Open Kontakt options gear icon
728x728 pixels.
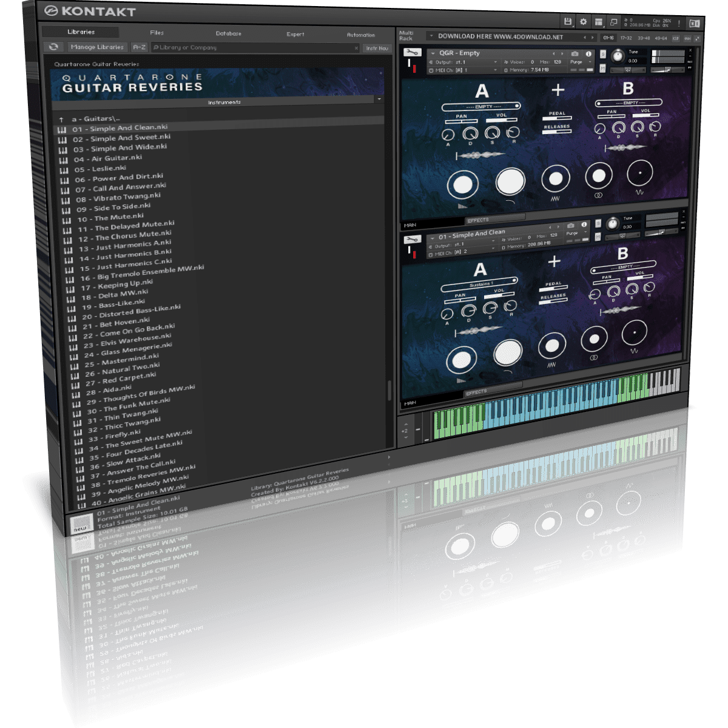(x=583, y=22)
